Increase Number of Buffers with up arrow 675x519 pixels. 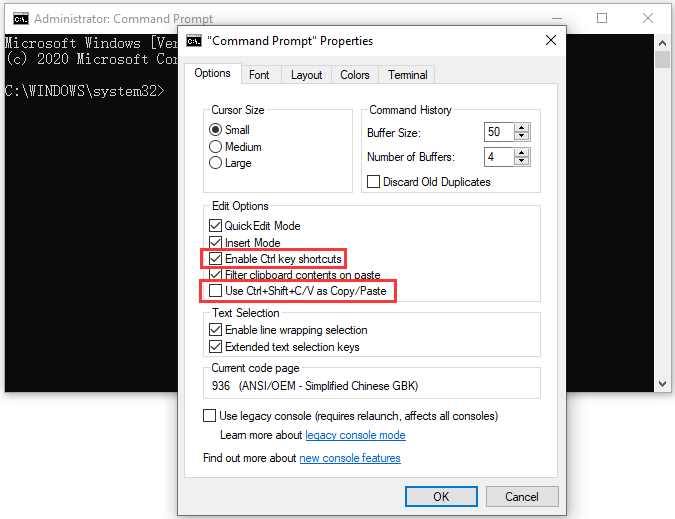coord(522,152)
